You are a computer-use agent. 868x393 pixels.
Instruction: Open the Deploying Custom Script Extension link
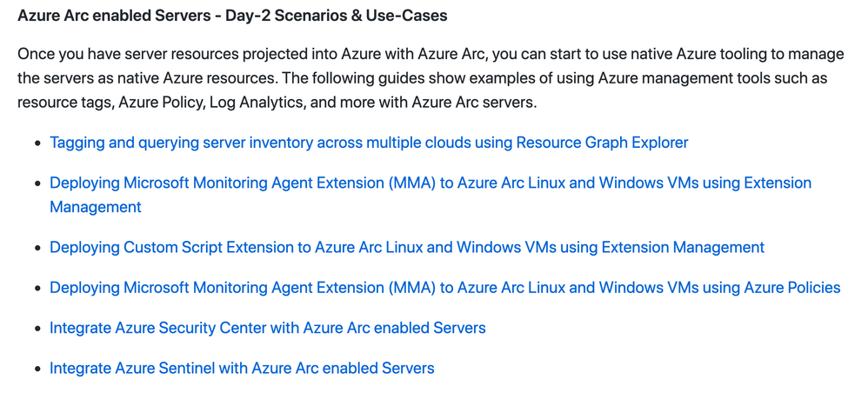(x=407, y=247)
